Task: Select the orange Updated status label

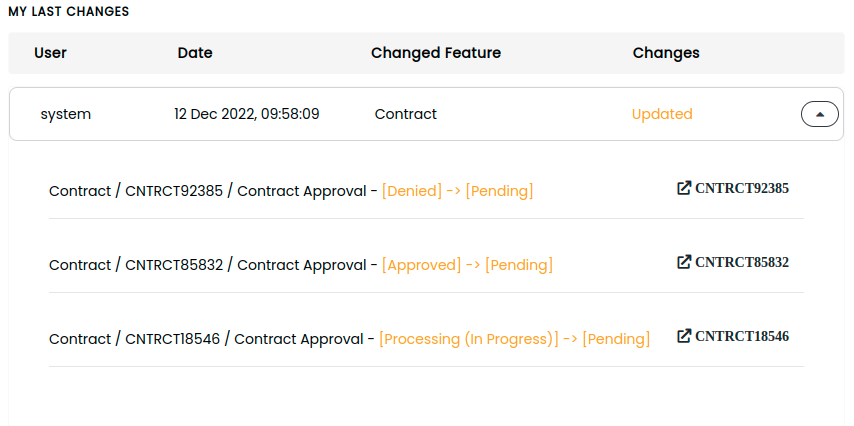Action: pyautogui.click(x=662, y=114)
